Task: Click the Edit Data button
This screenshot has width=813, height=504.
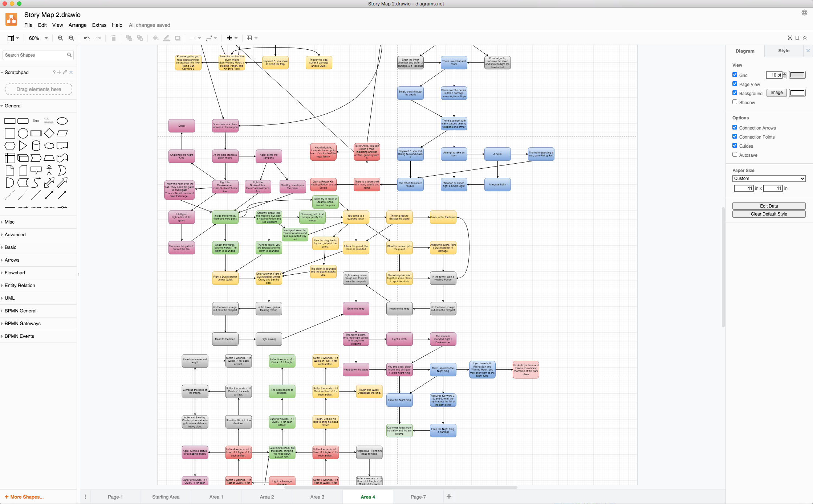Action: 769,206
